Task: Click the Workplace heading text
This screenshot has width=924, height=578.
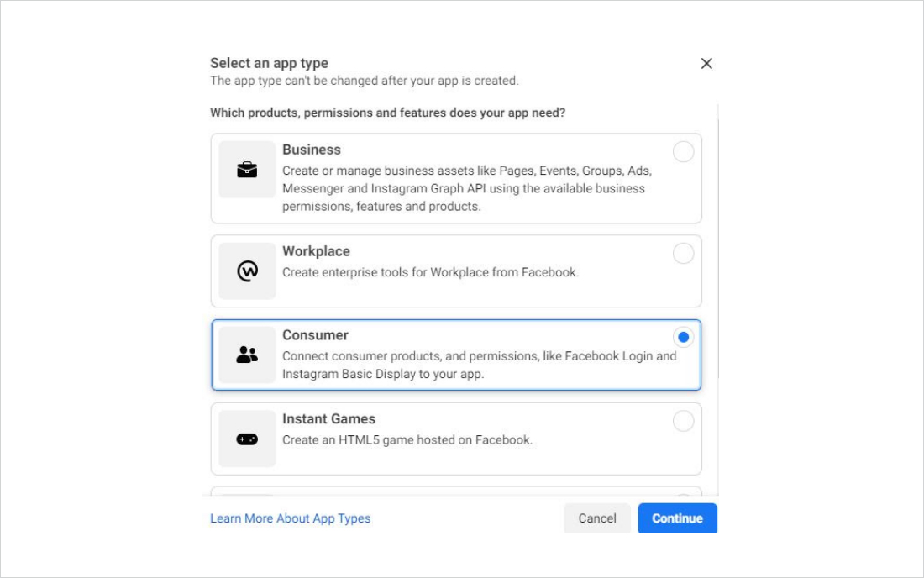Action: [x=316, y=251]
